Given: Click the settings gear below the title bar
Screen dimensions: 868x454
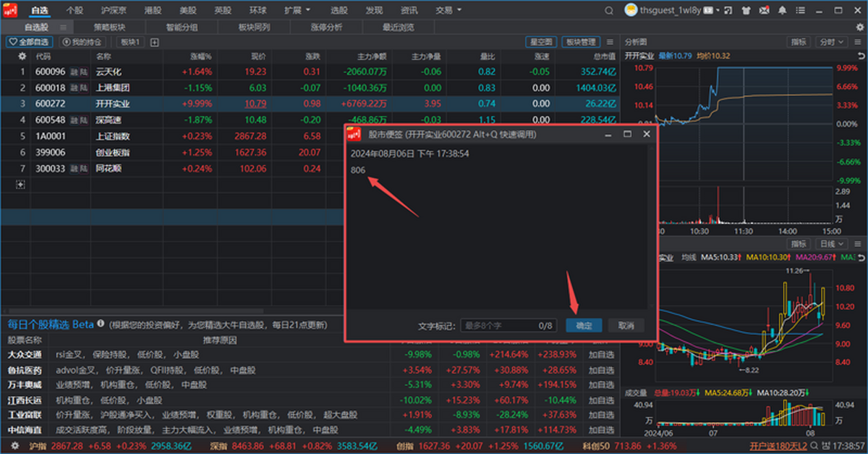Looking at the screenshot, I should (x=860, y=27).
